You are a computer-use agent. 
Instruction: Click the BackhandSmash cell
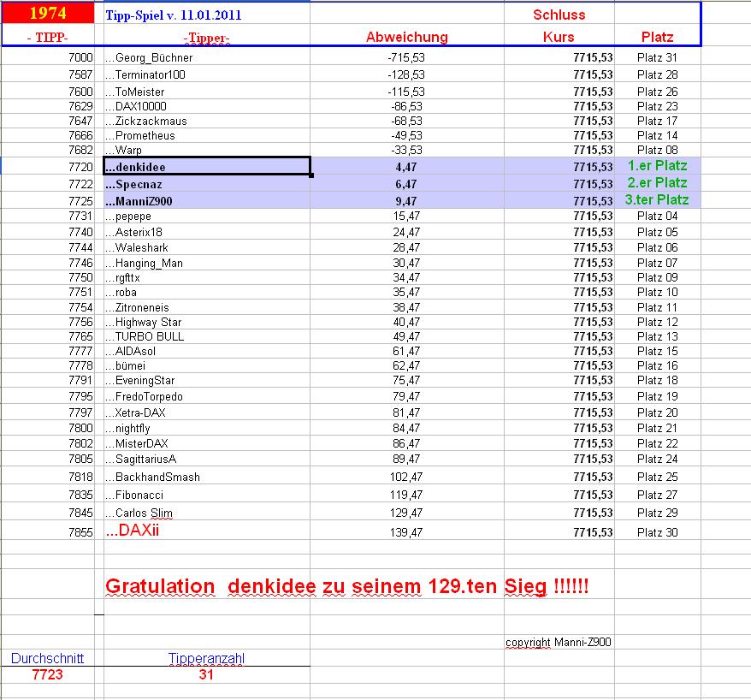point(207,477)
